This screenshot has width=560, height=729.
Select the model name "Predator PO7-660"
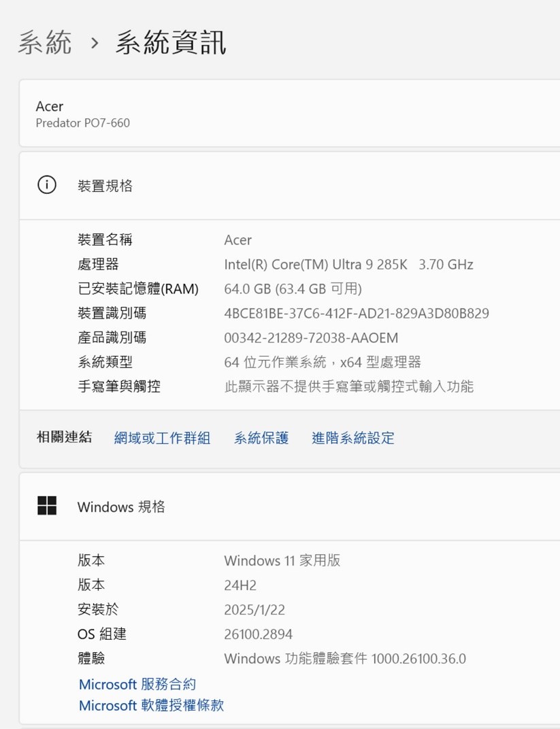(83, 123)
